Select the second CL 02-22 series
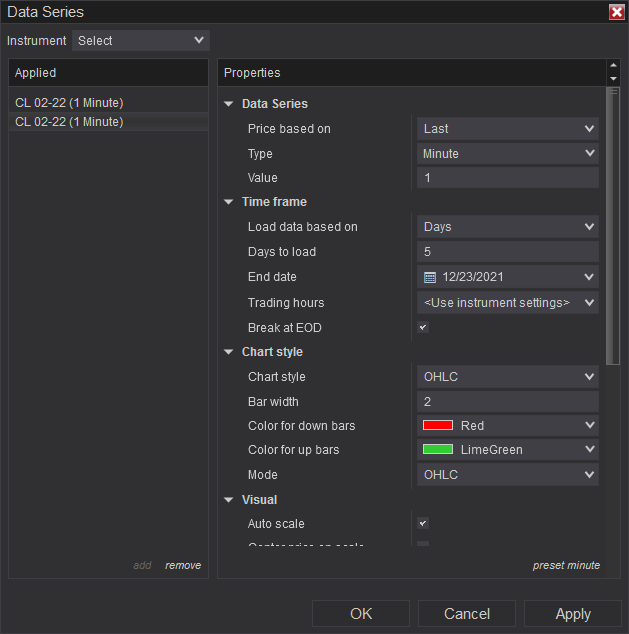 [108, 122]
